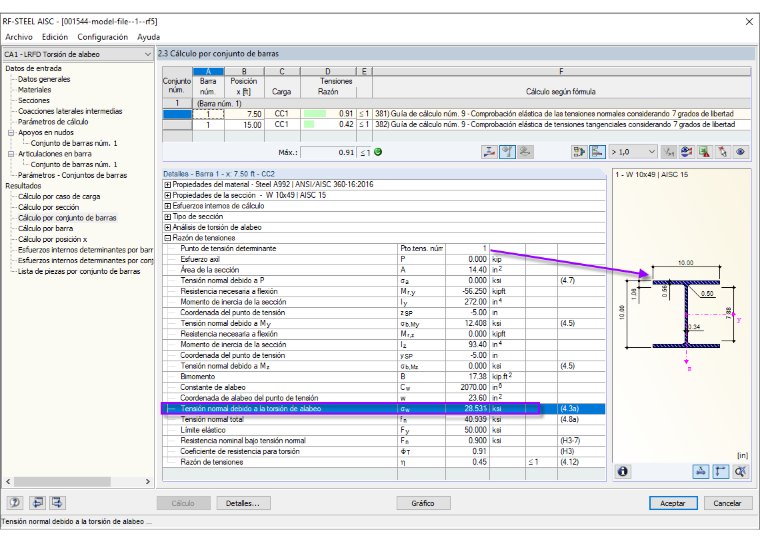Click the info icon below the section preview
This screenshot has height=542, width=760.
point(623,471)
